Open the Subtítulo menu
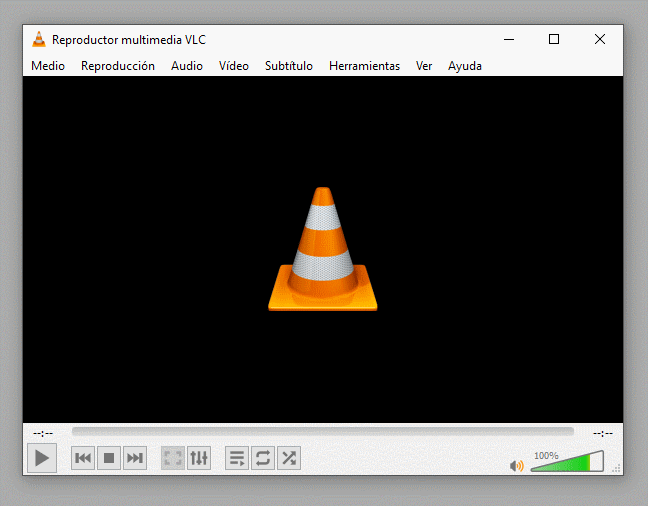This screenshot has width=648, height=506. pos(289,66)
